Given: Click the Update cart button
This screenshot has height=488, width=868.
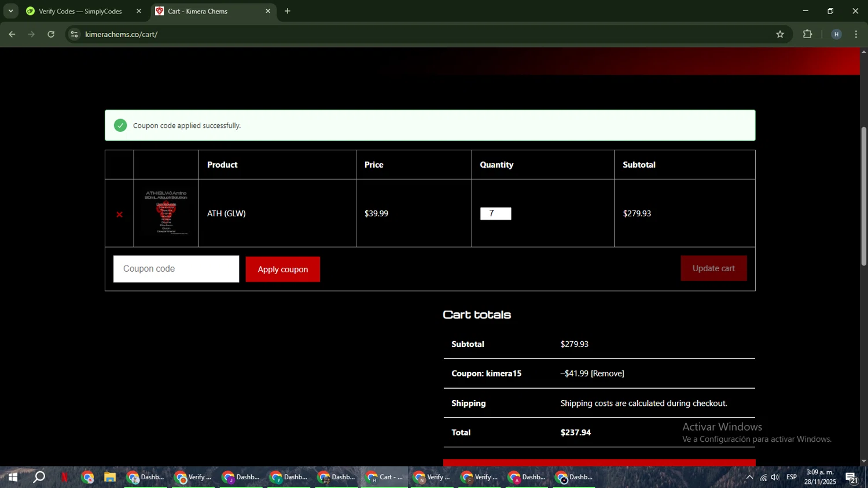Looking at the screenshot, I should pyautogui.click(x=713, y=268).
